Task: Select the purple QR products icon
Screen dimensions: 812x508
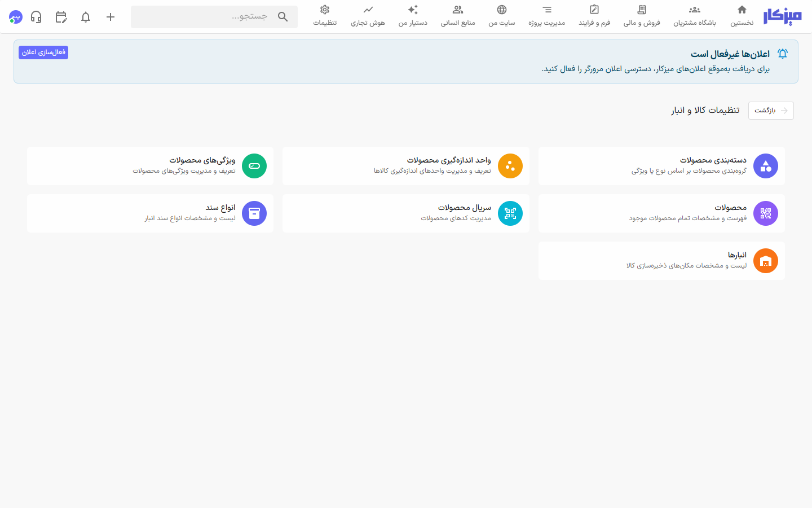Action: pos(766,213)
